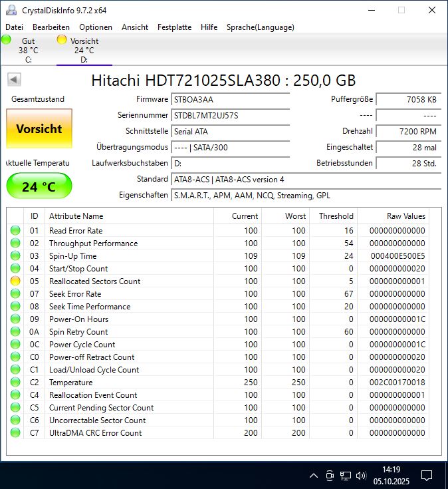This screenshot has width=448, height=489.
Task: Open the Ansicht menu
Action: [x=135, y=27]
